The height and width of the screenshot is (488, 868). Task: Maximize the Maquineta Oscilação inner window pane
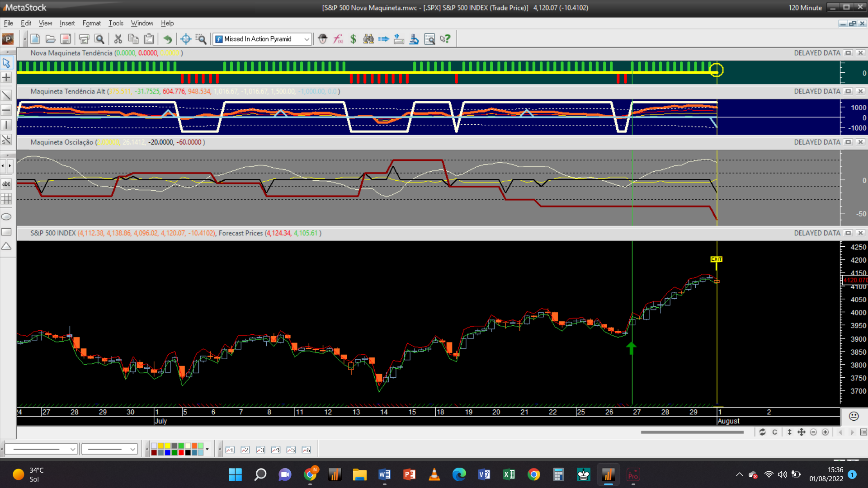tap(848, 142)
